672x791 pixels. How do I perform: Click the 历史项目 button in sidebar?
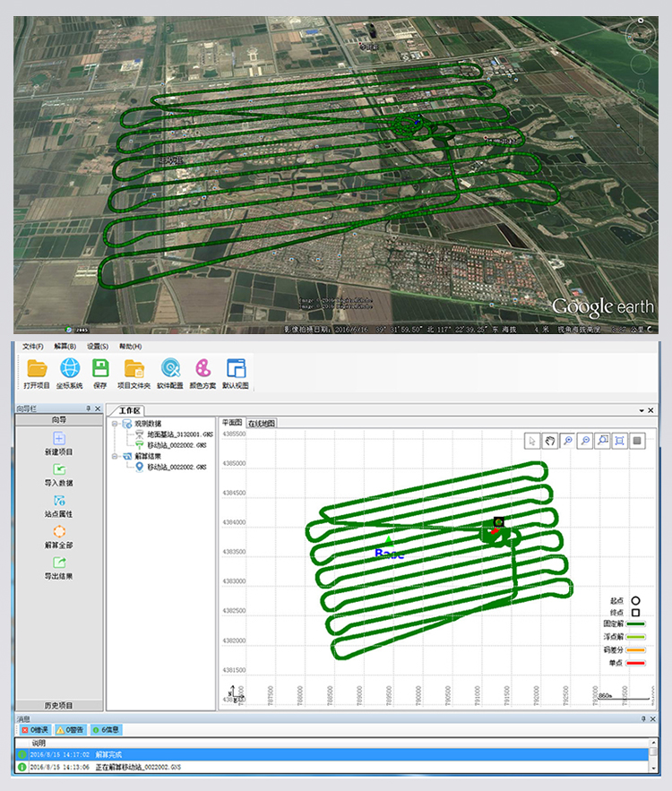tap(59, 705)
